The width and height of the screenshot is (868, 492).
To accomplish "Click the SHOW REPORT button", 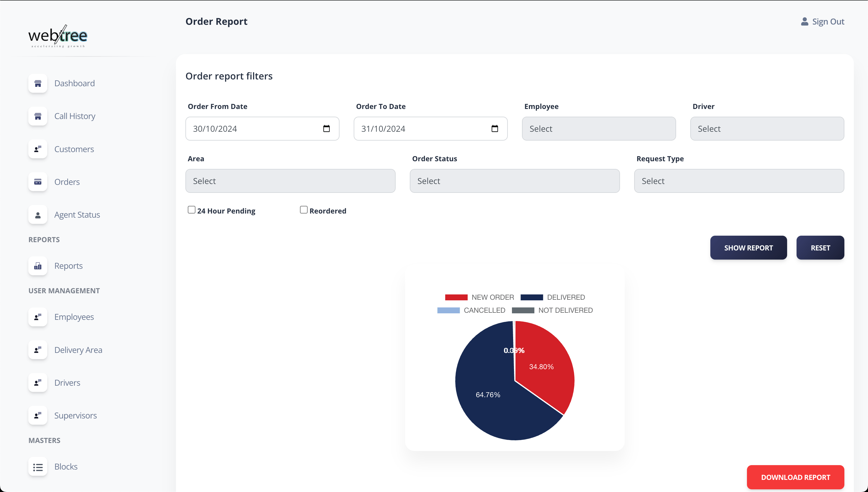I will coord(748,248).
